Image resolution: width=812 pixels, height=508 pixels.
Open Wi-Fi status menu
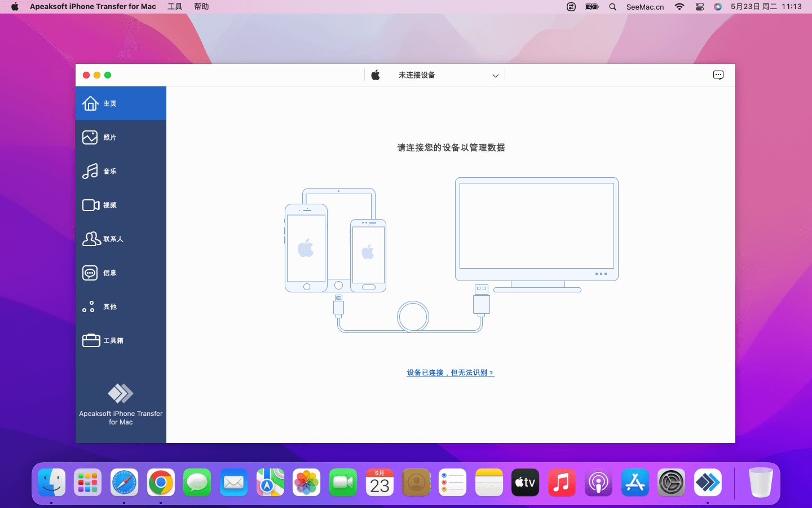click(679, 7)
